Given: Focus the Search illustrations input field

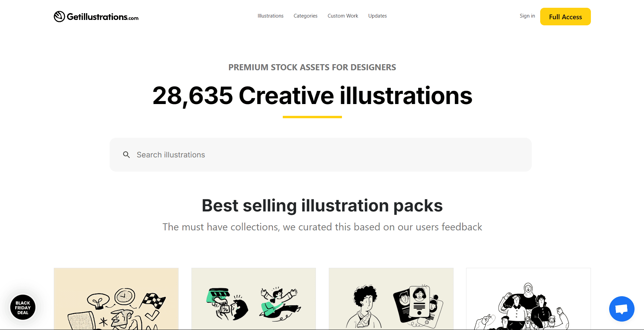Looking at the screenshot, I should coord(325,155).
